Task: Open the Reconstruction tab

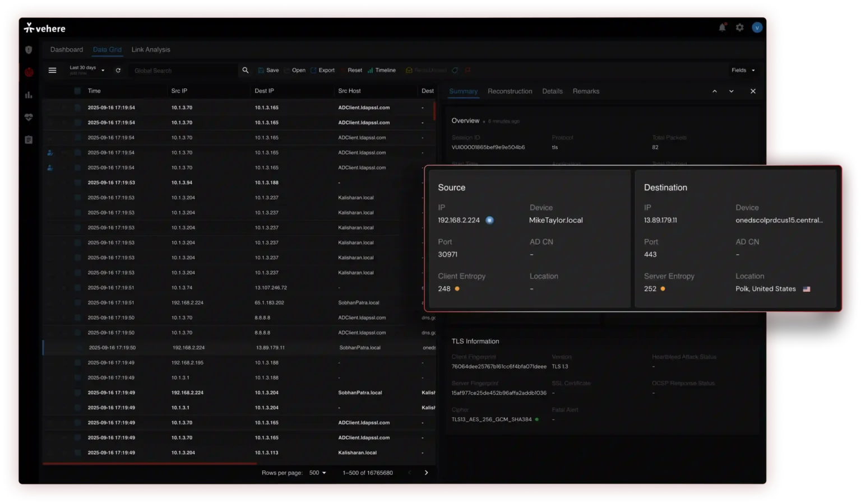Action: pyautogui.click(x=510, y=91)
